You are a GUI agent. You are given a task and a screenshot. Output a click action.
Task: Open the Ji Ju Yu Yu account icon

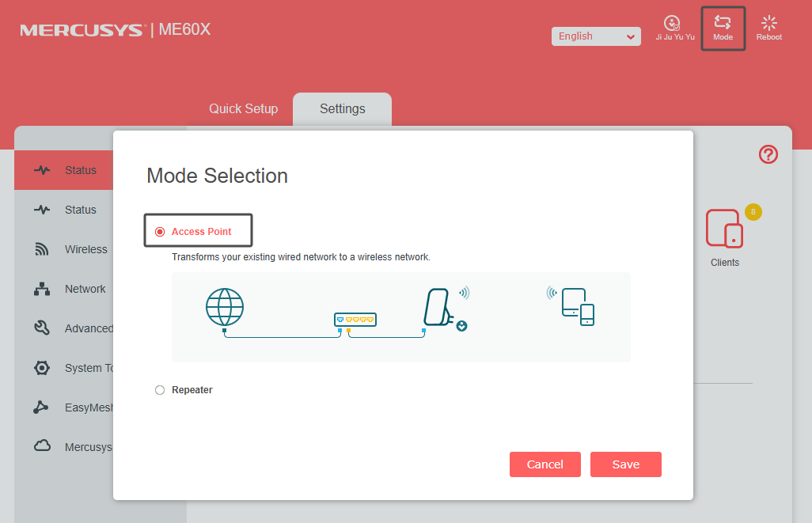tap(672, 24)
